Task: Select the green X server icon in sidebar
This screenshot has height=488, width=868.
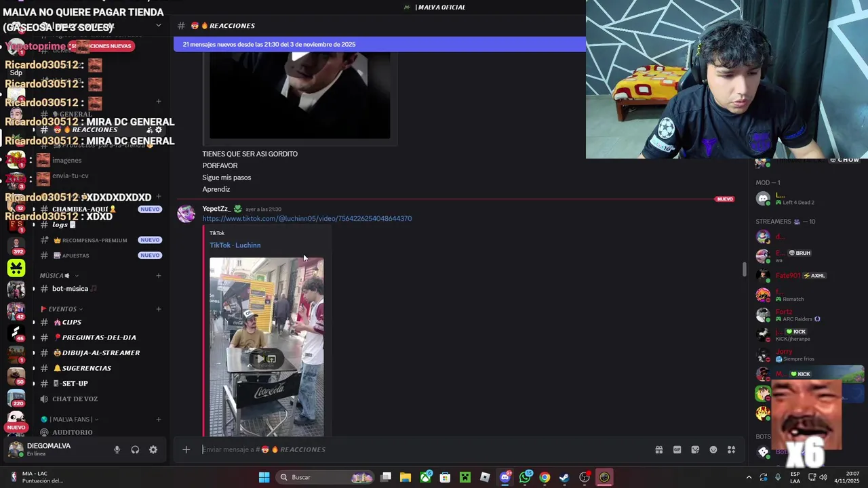Action: click(x=16, y=268)
